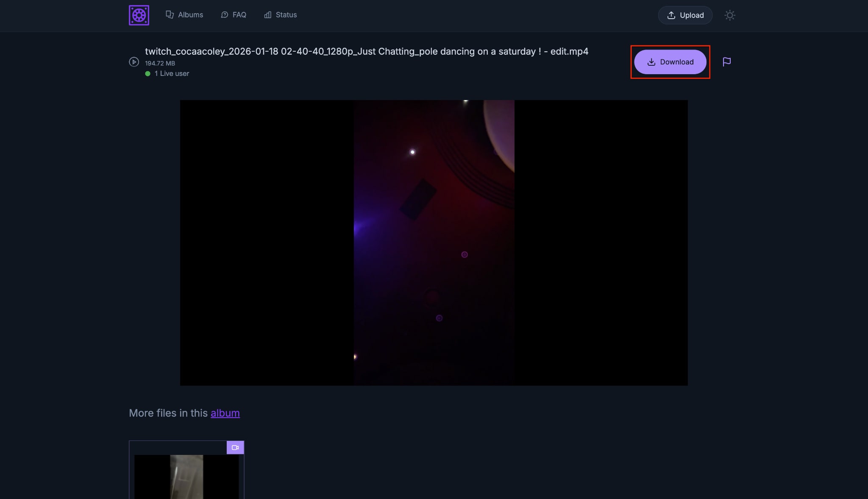Open the Status page
Screen dimensions: 868x499
coord(286,15)
